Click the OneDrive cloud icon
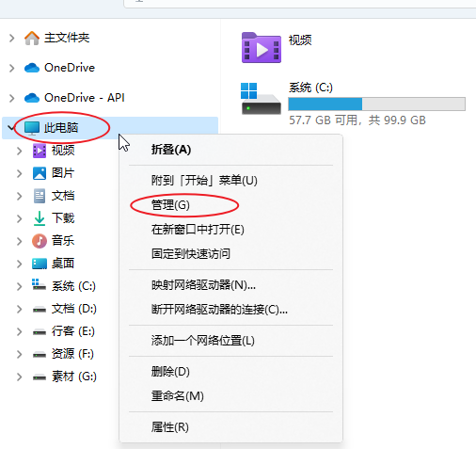The width and height of the screenshot is (476, 449). tap(32, 68)
